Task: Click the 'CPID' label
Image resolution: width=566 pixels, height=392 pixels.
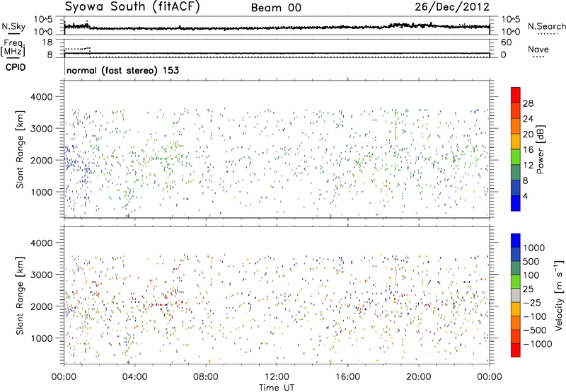Action: point(16,67)
